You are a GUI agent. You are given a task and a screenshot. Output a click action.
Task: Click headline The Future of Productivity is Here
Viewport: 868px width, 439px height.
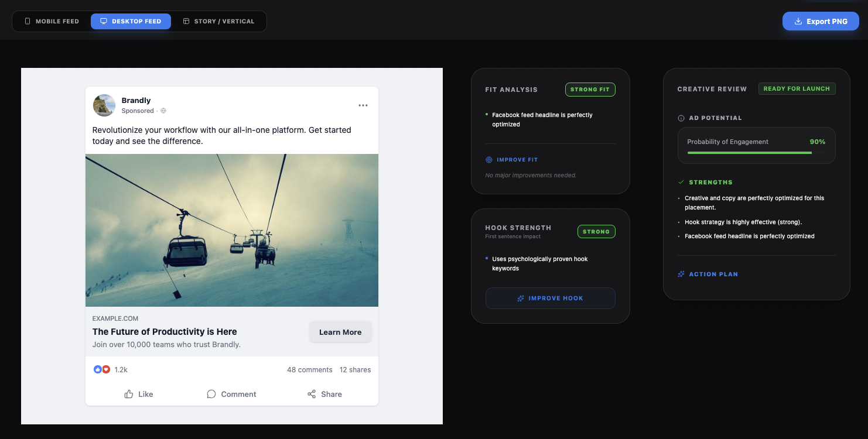[165, 331]
